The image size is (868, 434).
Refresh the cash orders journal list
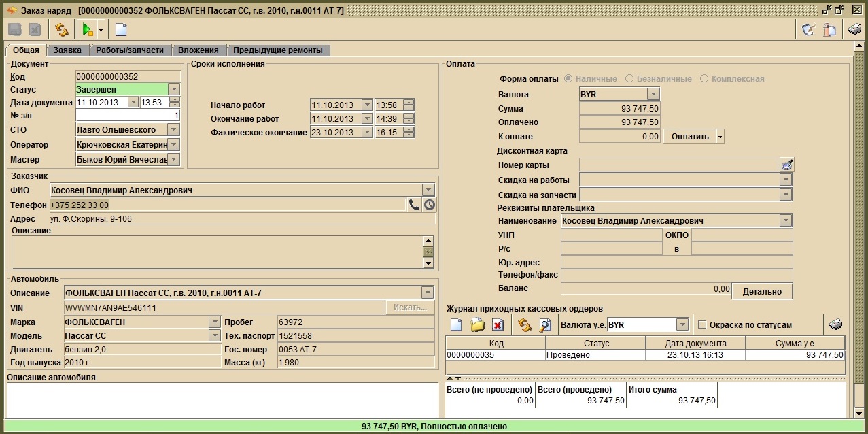(524, 324)
